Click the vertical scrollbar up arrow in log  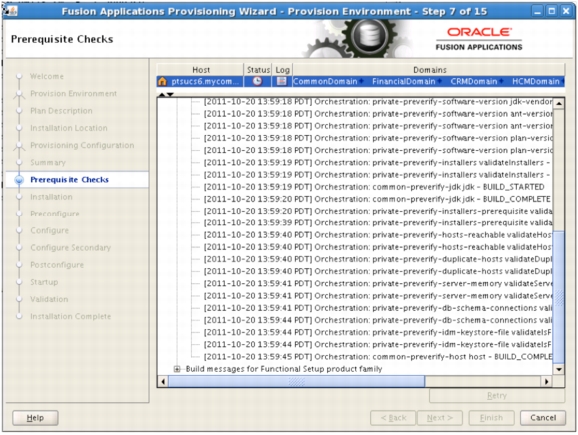559,103
